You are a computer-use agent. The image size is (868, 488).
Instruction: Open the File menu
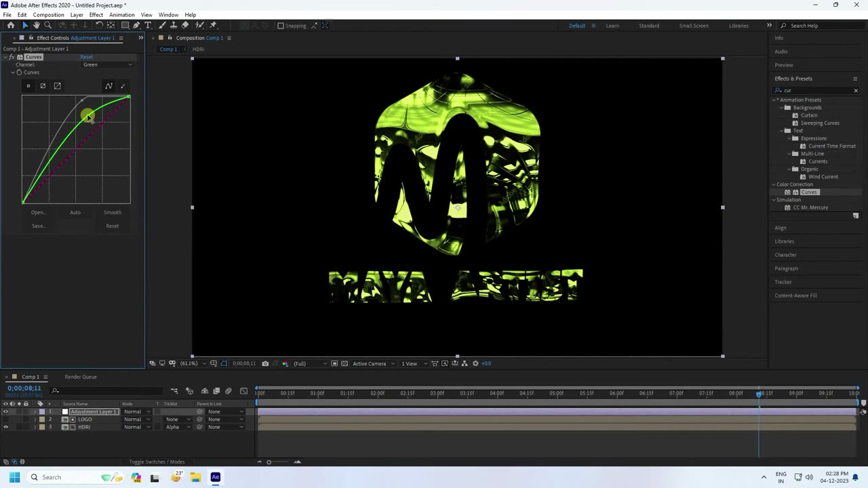tap(7, 15)
